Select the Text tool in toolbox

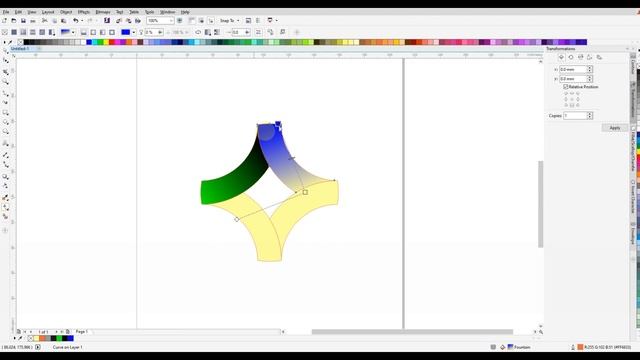tap(6, 143)
